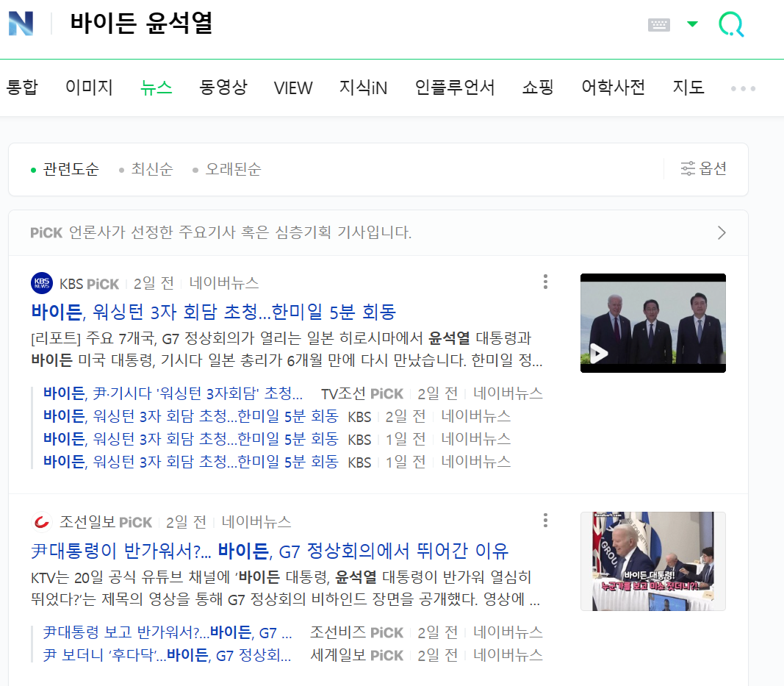The width and height of the screenshot is (784, 686).
Task: Show more tabs via the three-dot menu
Action: (743, 88)
